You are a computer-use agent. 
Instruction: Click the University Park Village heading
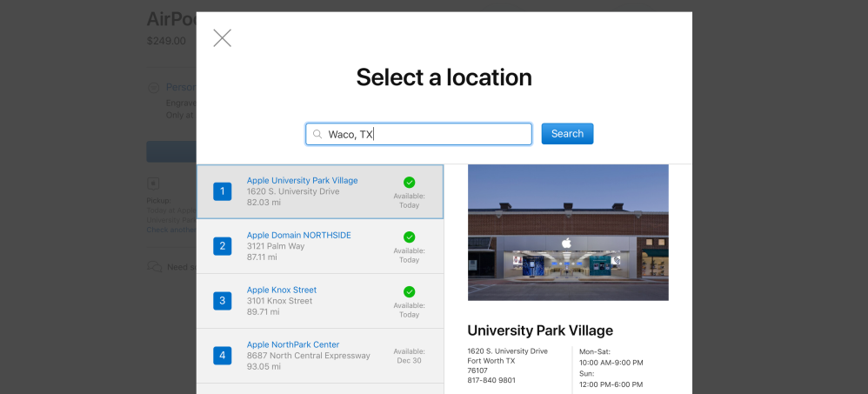coord(540,331)
